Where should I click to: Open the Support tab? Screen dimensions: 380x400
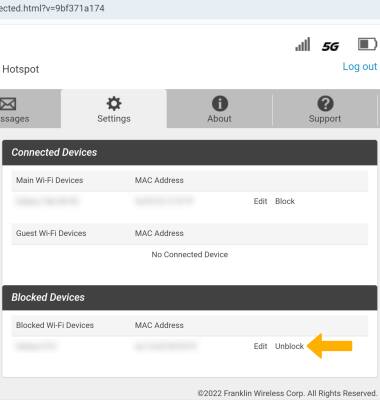pyautogui.click(x=325, y=109)
